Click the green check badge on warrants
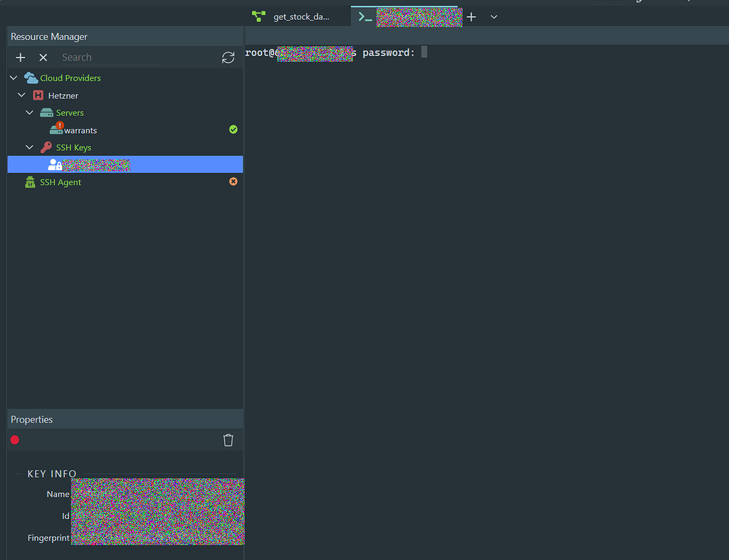This screenshot has width=729, height=560. [x=233, y=130]
